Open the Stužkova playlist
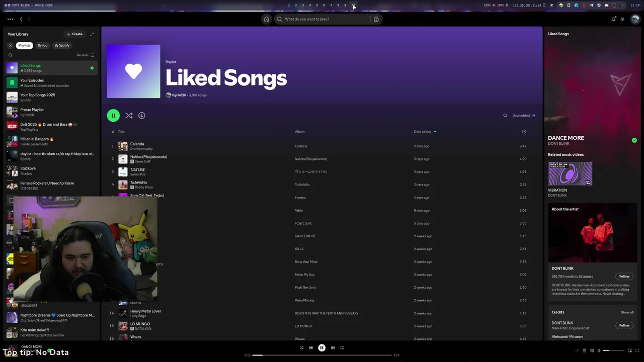The width and height of the screenshot is (644, 362). point(50,170)
